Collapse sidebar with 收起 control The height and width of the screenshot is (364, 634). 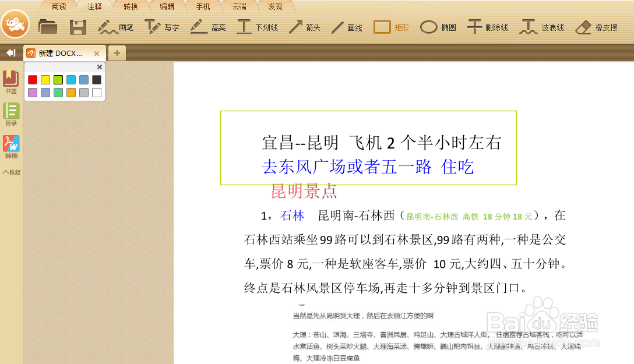(x=12, y=172)
